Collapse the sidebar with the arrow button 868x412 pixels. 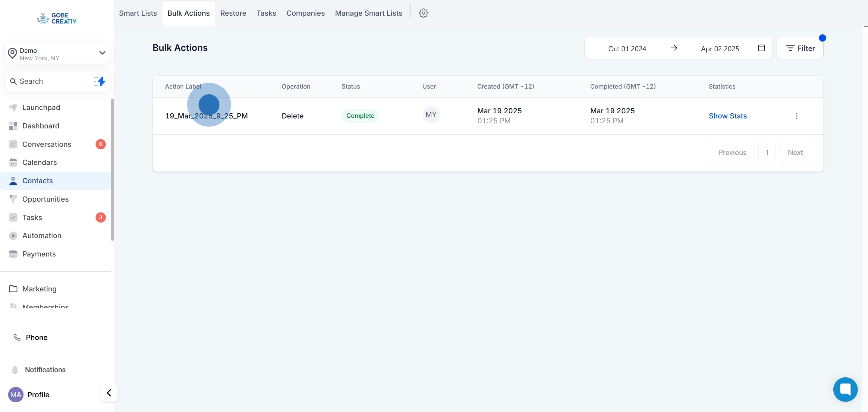point(109,392)
